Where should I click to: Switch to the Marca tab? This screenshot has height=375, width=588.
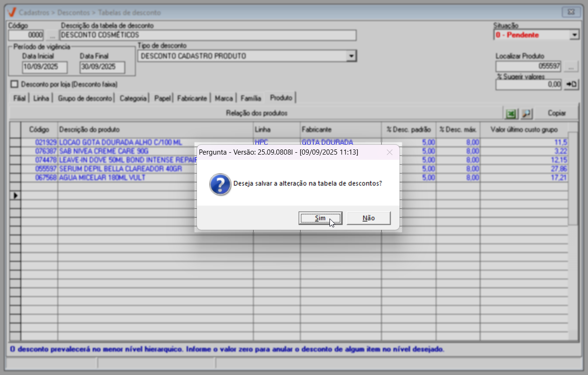[224, 98]
